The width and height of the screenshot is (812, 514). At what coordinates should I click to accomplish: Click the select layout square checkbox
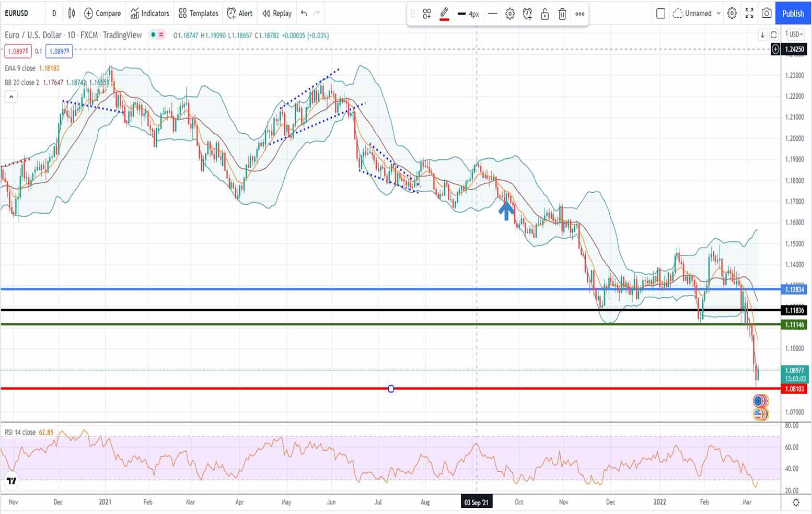pos(660,13)
